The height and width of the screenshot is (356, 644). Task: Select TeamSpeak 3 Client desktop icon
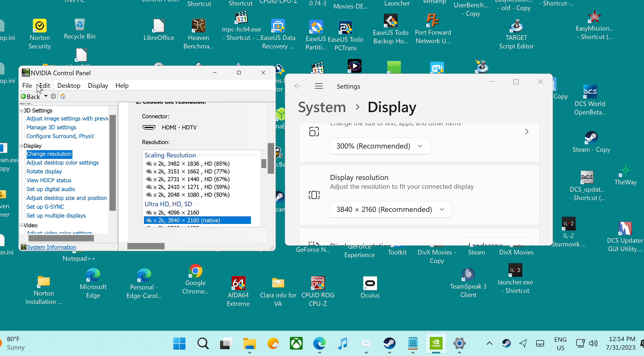(x=468, y=283)
